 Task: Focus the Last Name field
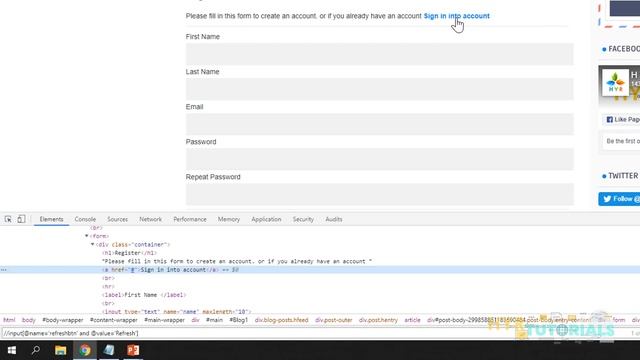pos(380,89)
